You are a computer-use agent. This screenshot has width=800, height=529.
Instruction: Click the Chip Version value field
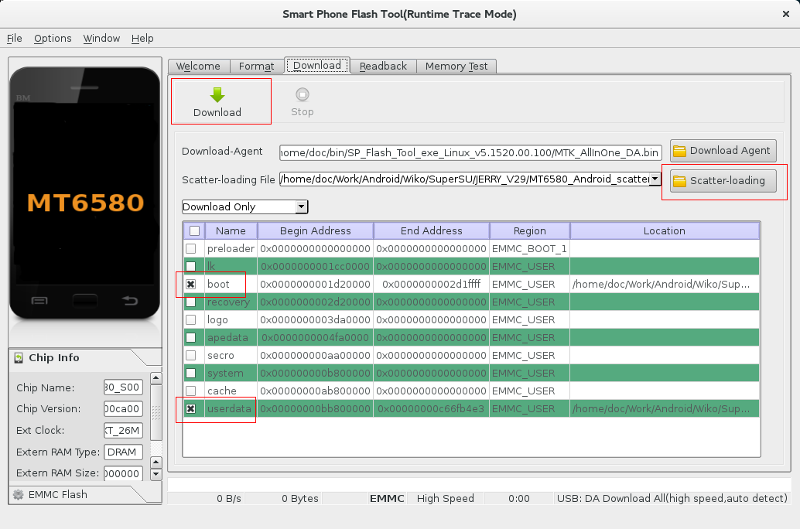(x=123, y=409)
